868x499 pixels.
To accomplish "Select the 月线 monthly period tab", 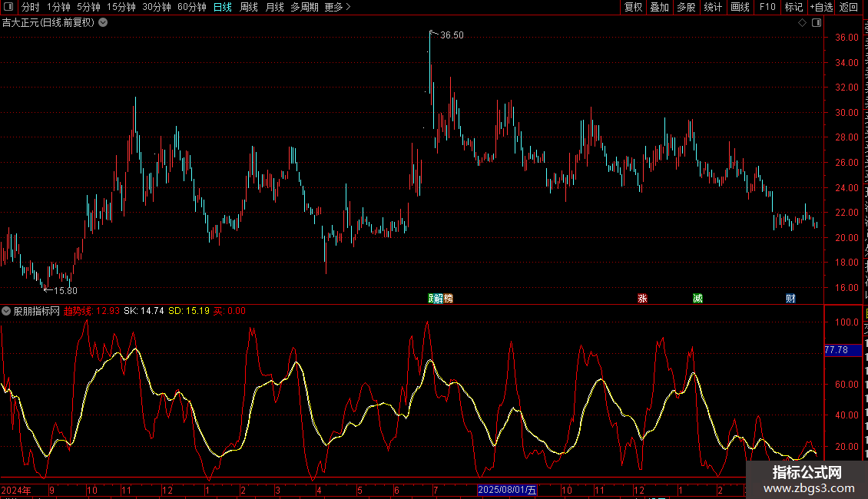I will point(274,7).
